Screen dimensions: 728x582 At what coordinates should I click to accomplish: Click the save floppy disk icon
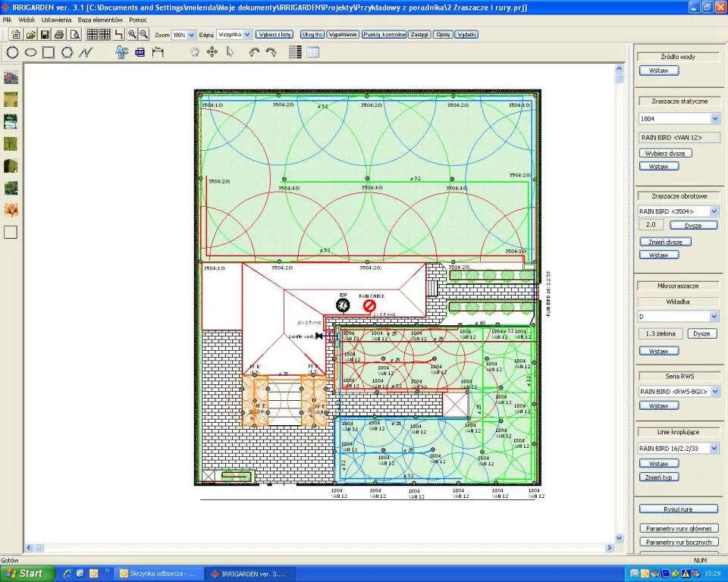45,35
